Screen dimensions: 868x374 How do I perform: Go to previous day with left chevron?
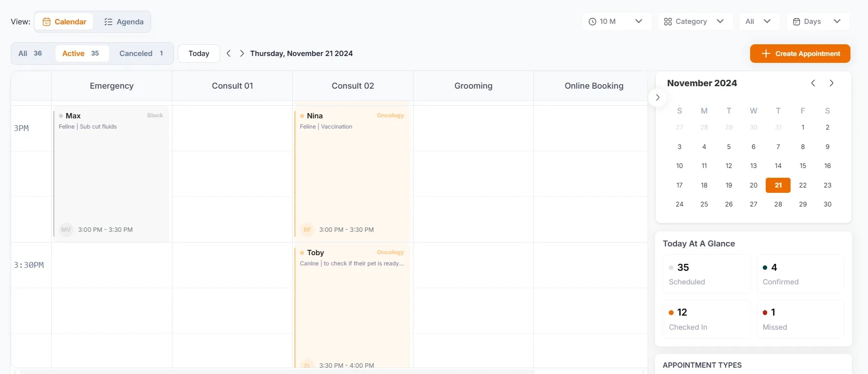[228, 54]
